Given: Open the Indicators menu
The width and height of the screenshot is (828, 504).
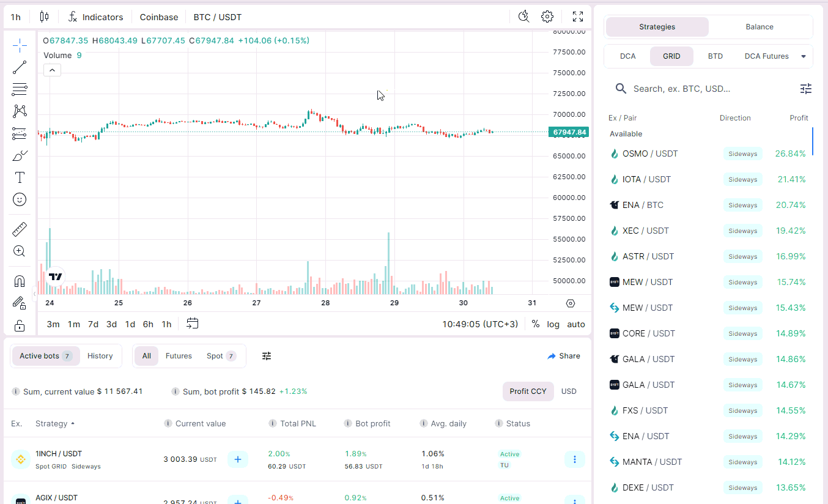Looking at the screenshot, I should tap(96, 17).
